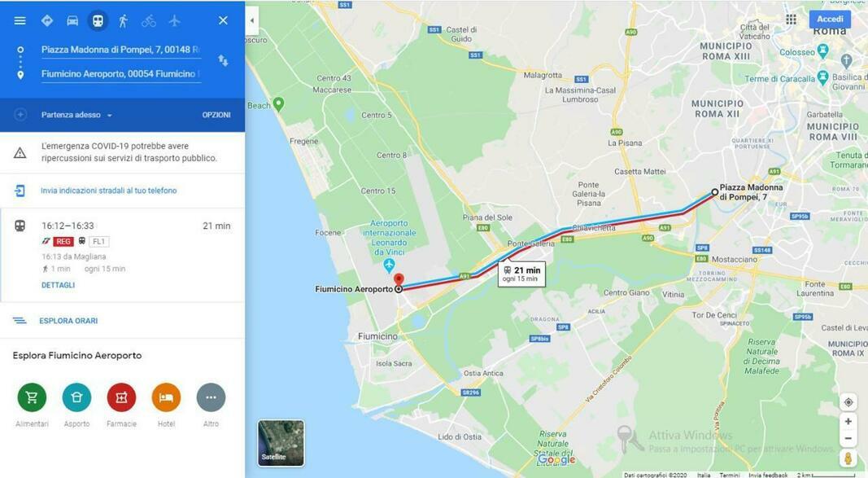
Task: Select driving travel mode car icon
Action: pos(72,20)
